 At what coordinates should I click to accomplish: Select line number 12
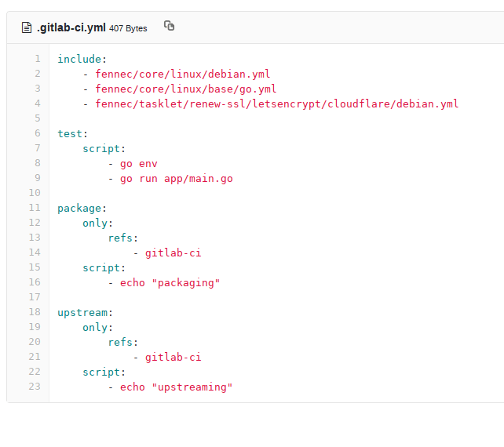(35, 223)
